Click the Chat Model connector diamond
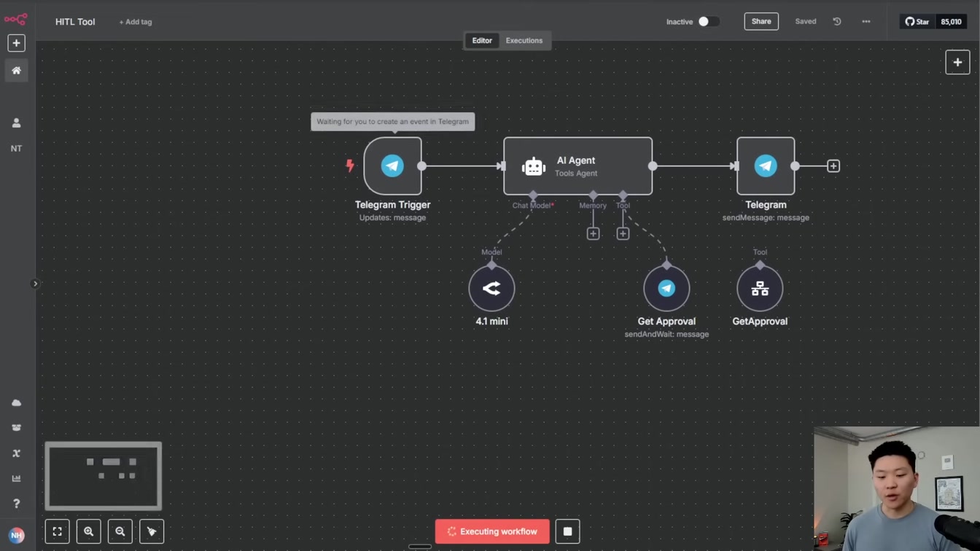This screenshot has height=551, width=980. point(533,195)
